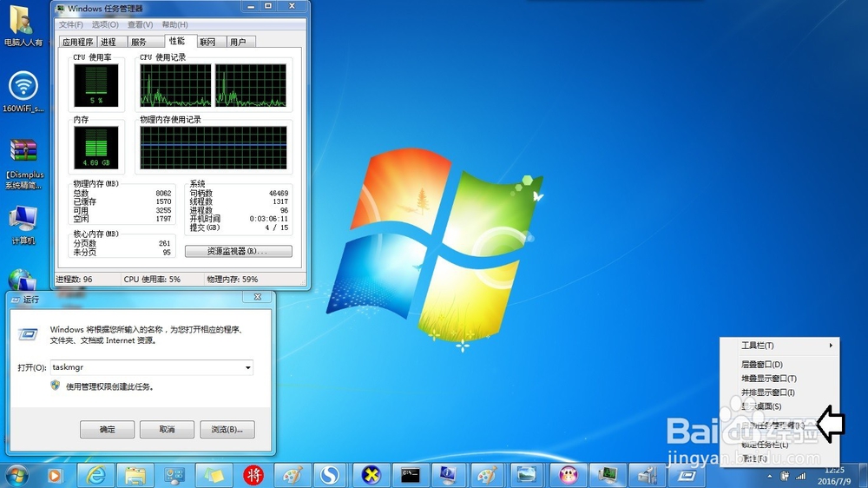Click status bar text 进程数: 96

[74, 280]
